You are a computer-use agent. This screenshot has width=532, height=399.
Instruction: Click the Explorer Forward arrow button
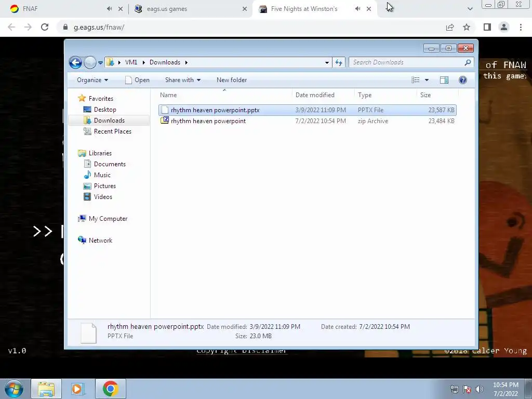(90, 62)
